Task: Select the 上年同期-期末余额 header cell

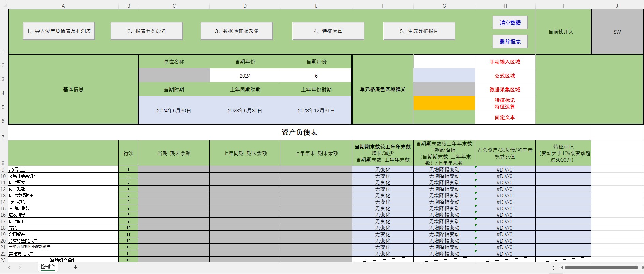Action: point(245,153)
